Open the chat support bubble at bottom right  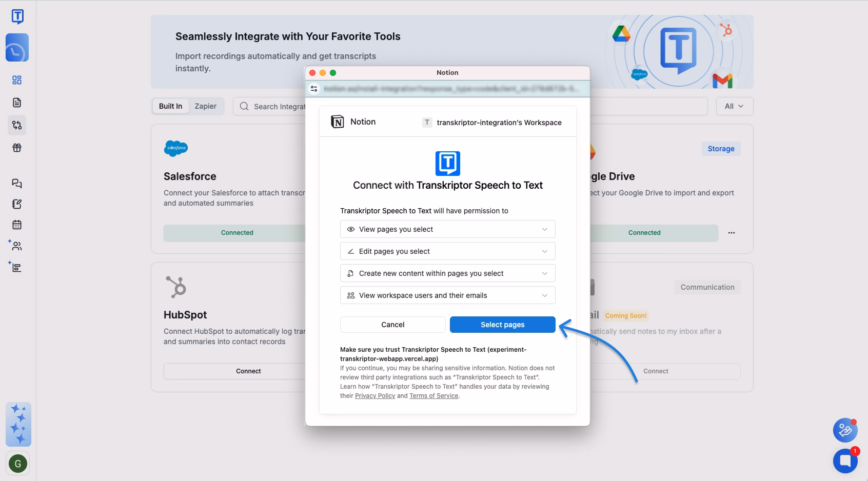click(844, 460)
